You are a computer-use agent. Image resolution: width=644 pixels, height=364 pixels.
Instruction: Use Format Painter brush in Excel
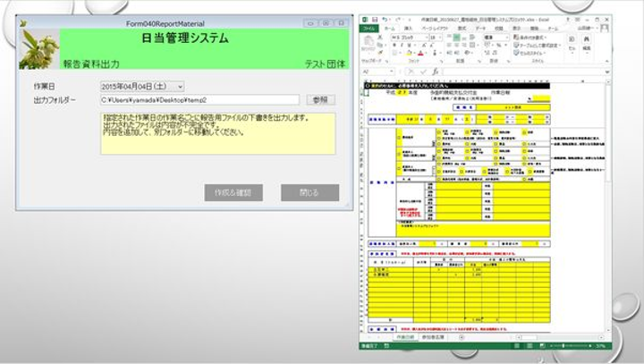[x=380, y=52]
